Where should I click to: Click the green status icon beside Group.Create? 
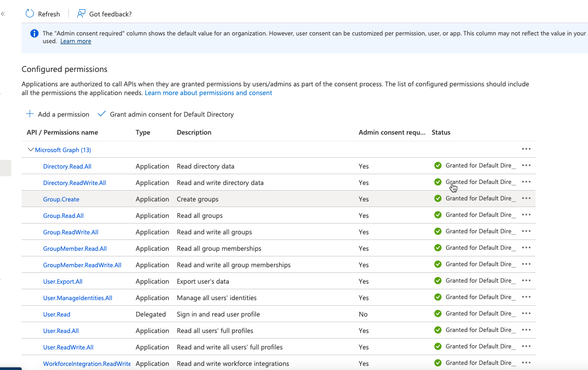point(437,198)
